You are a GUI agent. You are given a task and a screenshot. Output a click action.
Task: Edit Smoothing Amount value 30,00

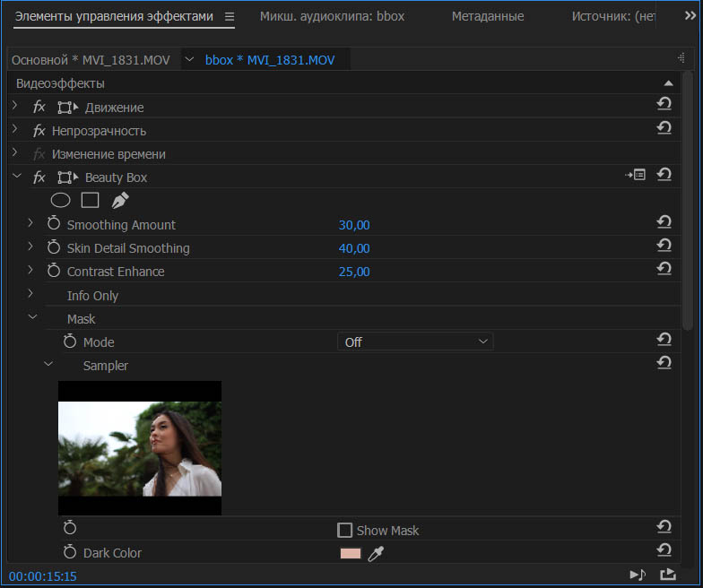pos(354,225)
